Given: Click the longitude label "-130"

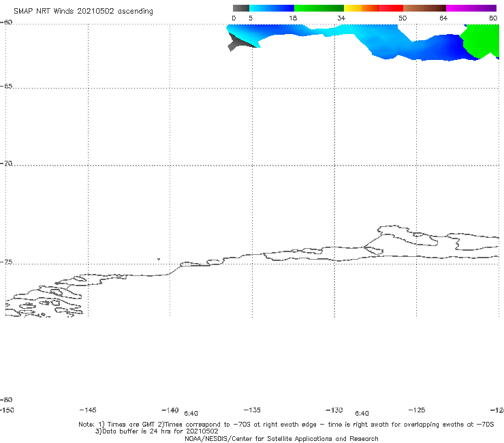Looking at the screenshot, I should tap(334, 410).
